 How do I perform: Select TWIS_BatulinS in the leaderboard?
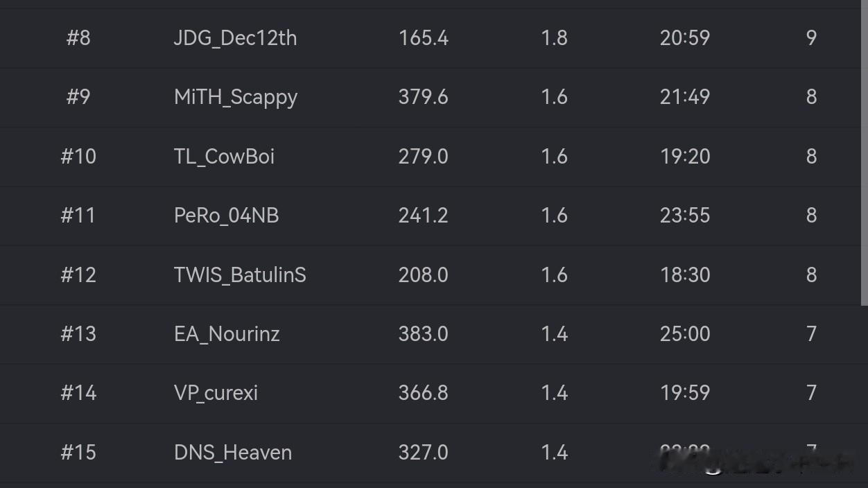[240, 275]
